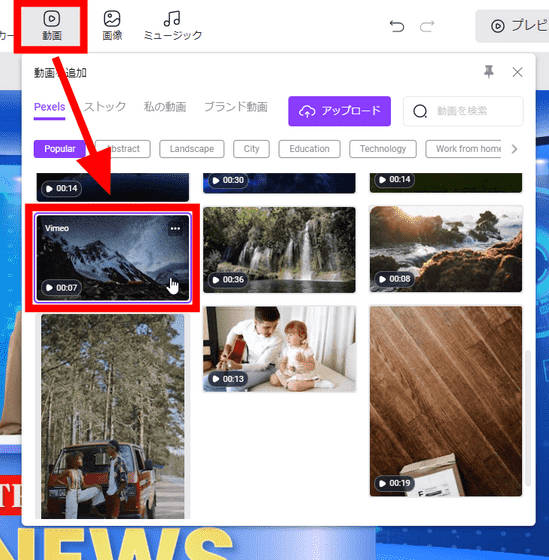Screen dimensions: 549x560
Task: Click the video panel vertical scrollbar
Action: tap(528, 418)
